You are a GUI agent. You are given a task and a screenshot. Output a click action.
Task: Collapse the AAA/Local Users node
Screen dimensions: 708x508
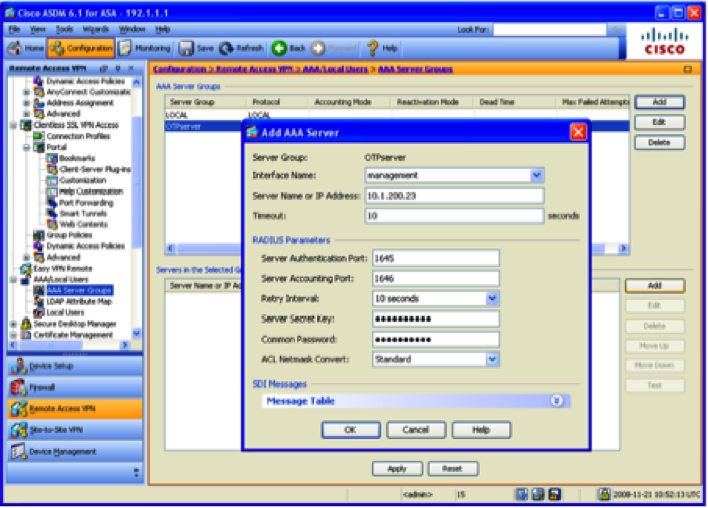coord(13,280)
